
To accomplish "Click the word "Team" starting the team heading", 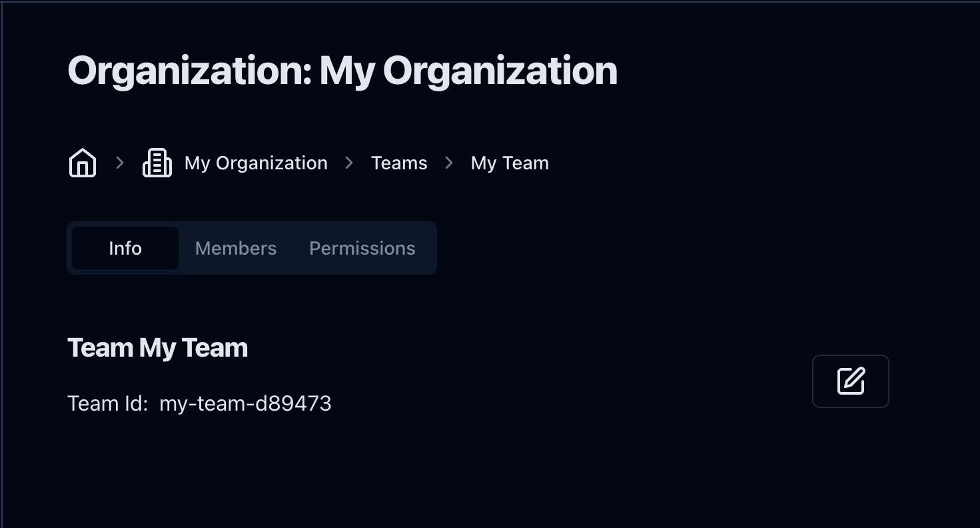I will (100, 348).
